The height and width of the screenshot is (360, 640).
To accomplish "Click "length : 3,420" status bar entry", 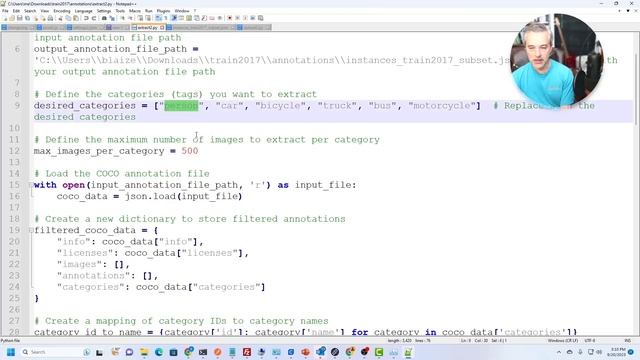I will point(400,340).
